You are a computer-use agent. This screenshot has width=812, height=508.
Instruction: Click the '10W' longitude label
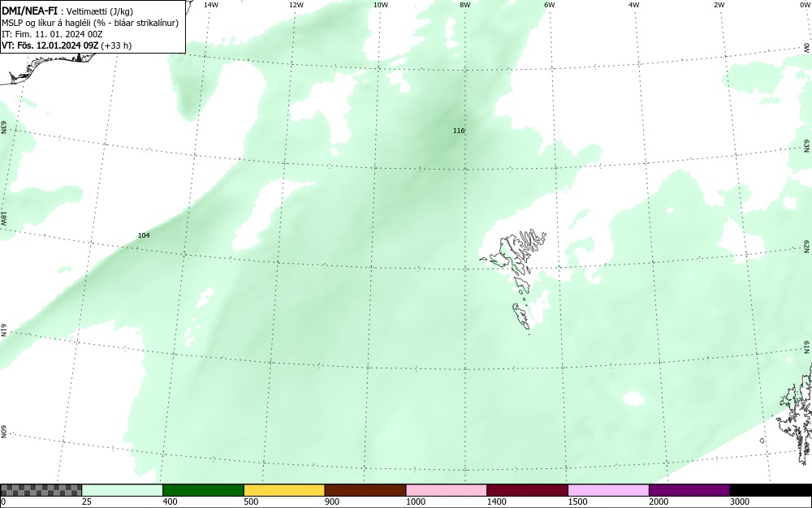click(x=381, y=5)
